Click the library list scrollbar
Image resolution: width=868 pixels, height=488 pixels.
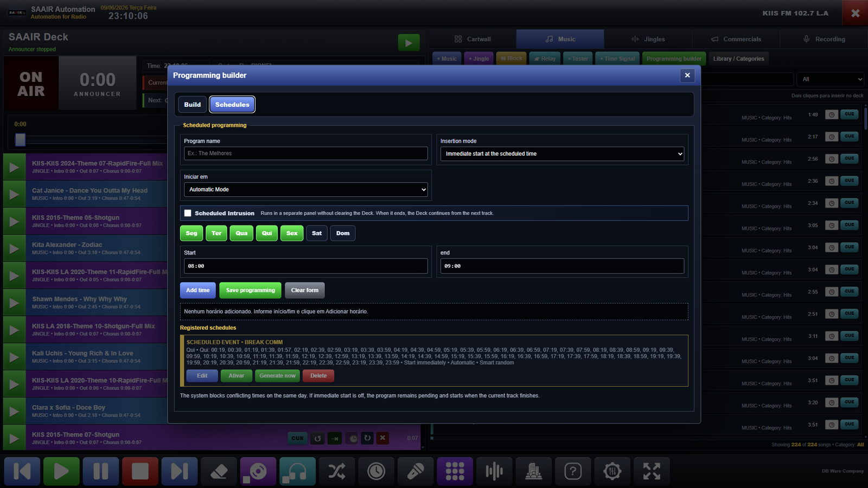pyautogui.click(x=866, y=118)
